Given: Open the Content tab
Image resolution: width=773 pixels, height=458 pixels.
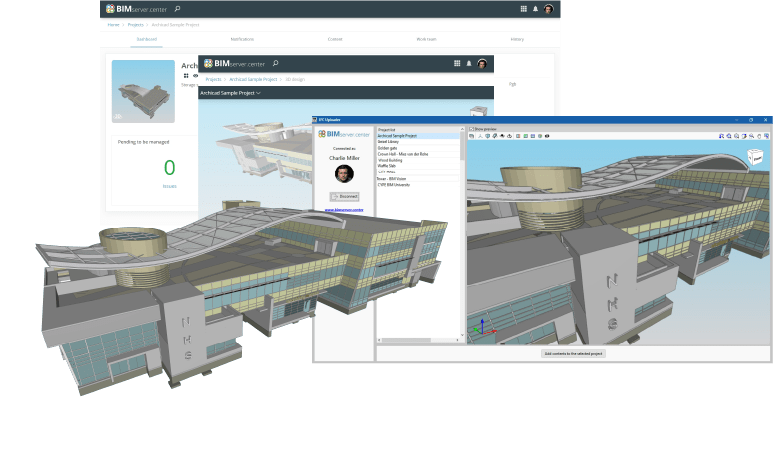Looking at the screenshot, I should (x=335, y=39).
